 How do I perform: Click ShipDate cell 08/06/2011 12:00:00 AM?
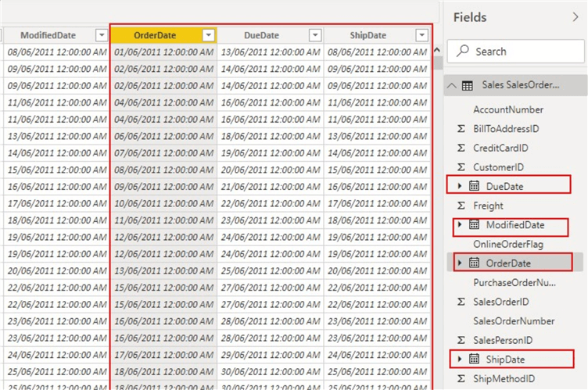coord(377,52)
